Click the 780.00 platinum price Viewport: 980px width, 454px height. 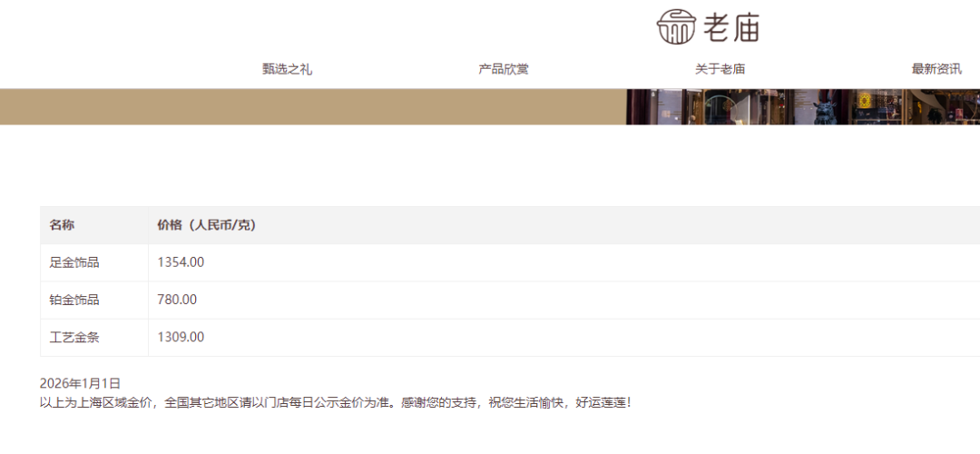177,300
